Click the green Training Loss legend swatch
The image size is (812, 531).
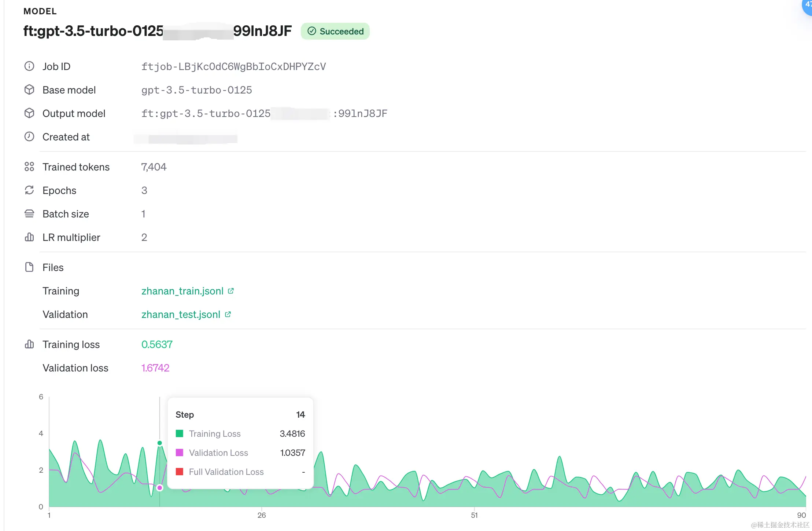coord(180,433)
